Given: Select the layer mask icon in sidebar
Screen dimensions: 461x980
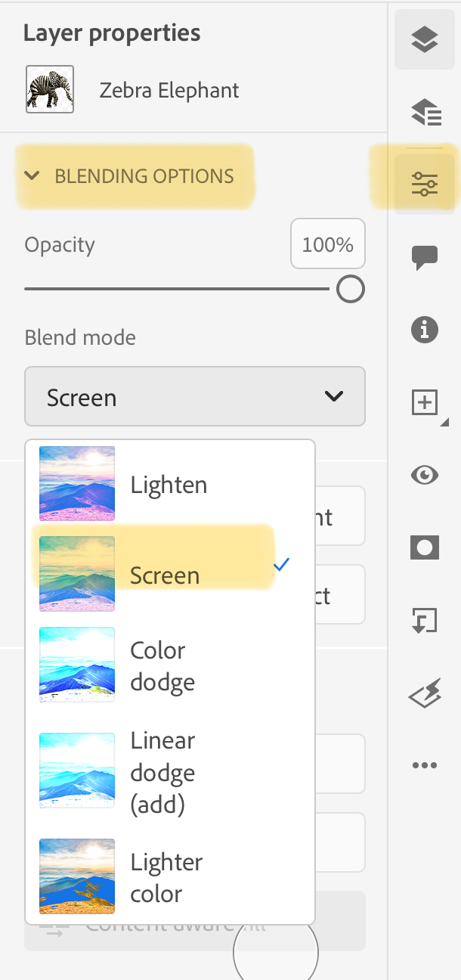Looking at the screenshot, I should coord(425,547).
